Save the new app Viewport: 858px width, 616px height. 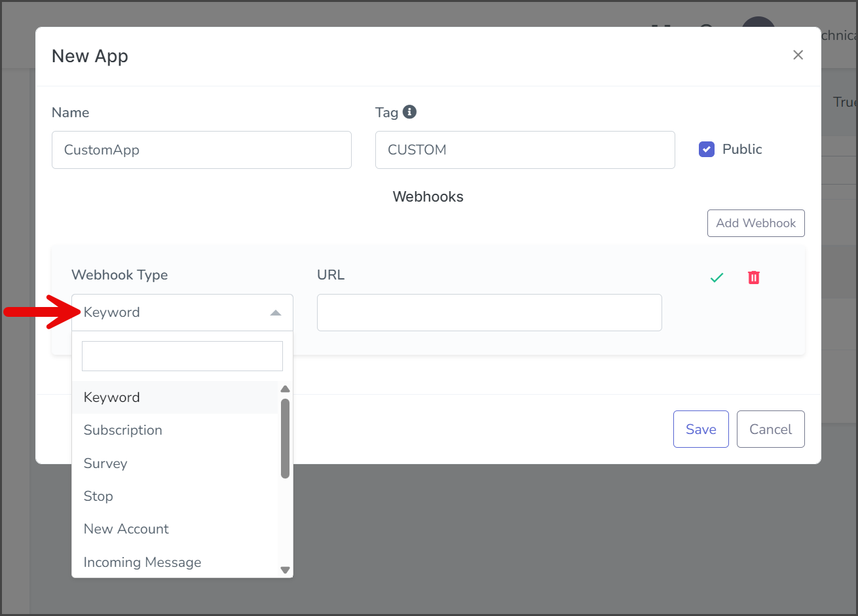pyautogui.click(x=701, y=429)
